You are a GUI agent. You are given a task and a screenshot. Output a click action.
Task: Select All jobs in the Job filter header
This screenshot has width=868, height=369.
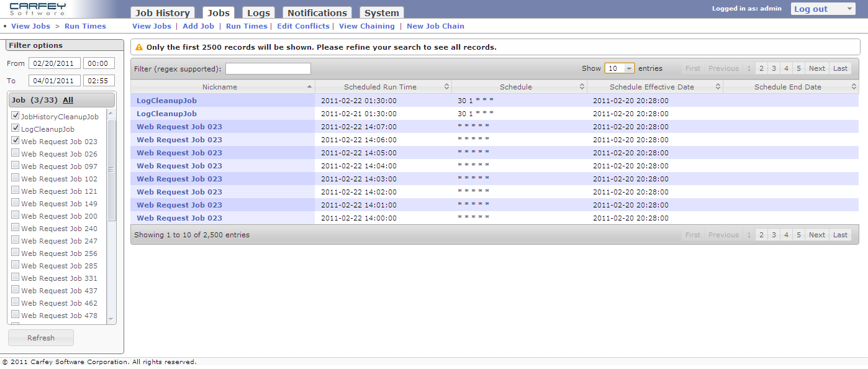click(68, 100)
